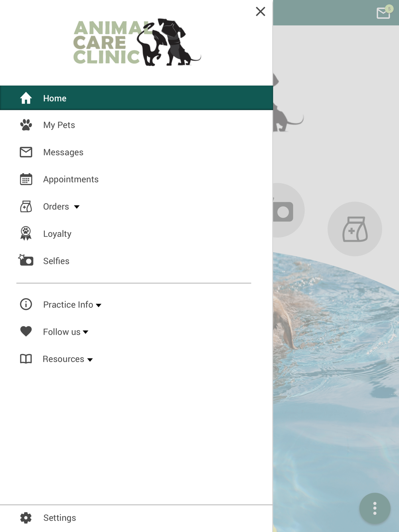Expand the Resources dropdown arrow

pos(90,360)
